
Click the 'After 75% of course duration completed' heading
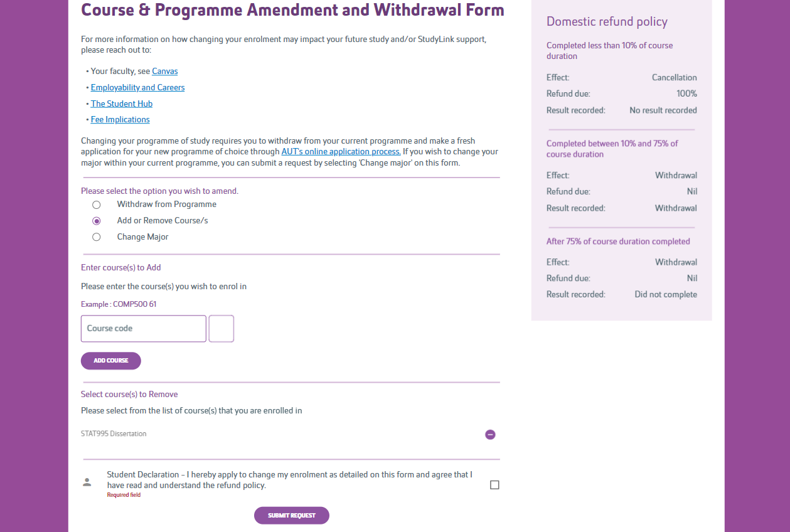pos(618,241)
